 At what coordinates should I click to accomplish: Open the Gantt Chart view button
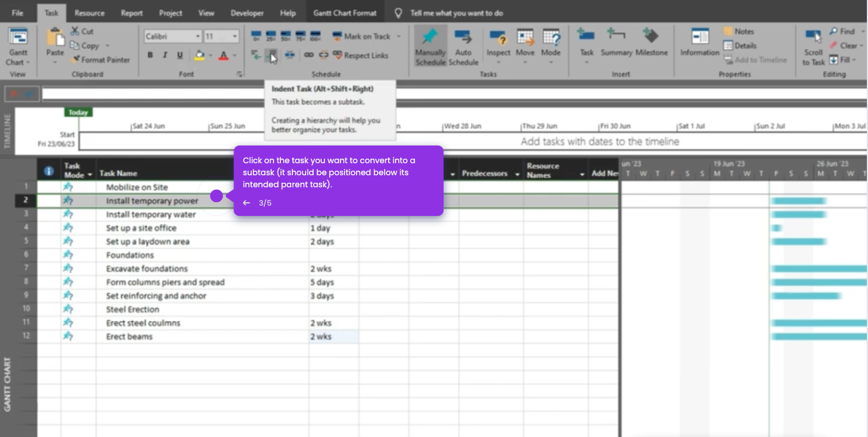tap(18, 47)
